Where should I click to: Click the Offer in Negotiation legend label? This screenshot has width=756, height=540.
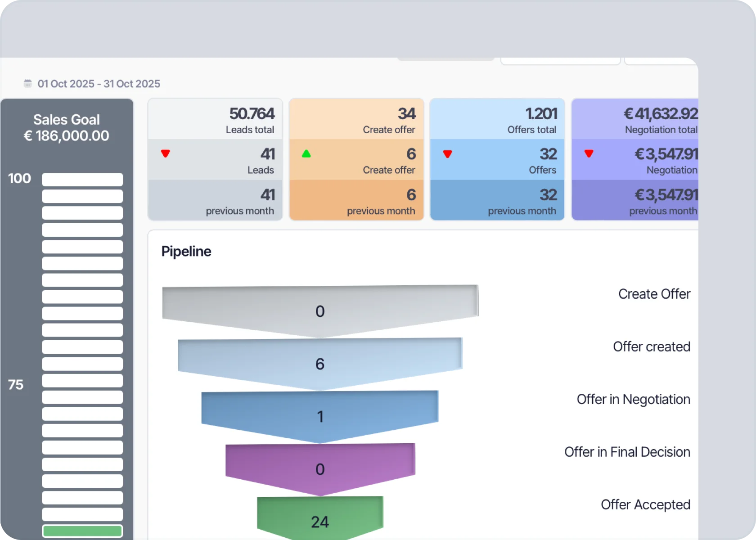pos(634,399)
